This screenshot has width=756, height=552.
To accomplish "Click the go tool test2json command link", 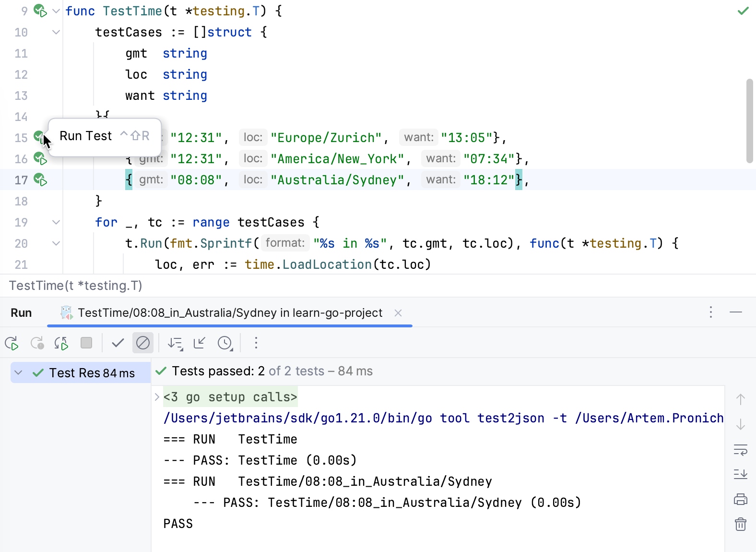I will [x=443, y=418].
